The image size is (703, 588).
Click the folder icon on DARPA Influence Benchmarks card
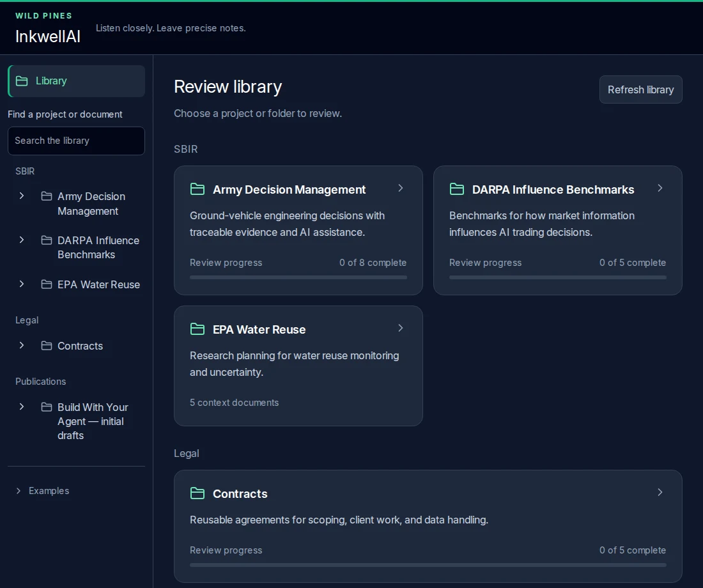tap(457, 189)
